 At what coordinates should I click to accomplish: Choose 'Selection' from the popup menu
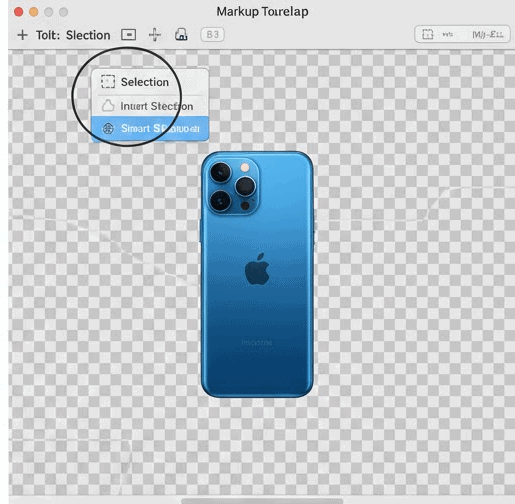click(150, 82)
